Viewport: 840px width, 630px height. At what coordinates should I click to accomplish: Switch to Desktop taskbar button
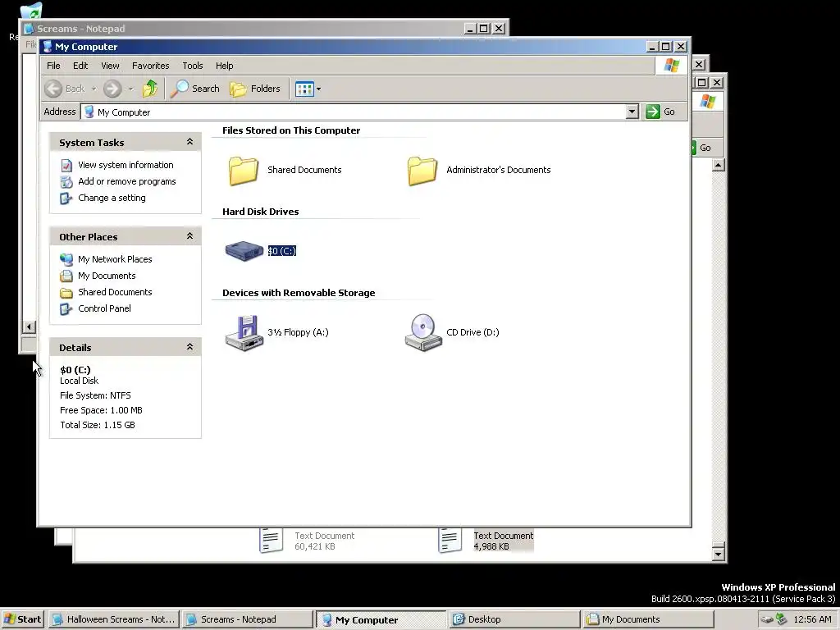tap(514, 619)
